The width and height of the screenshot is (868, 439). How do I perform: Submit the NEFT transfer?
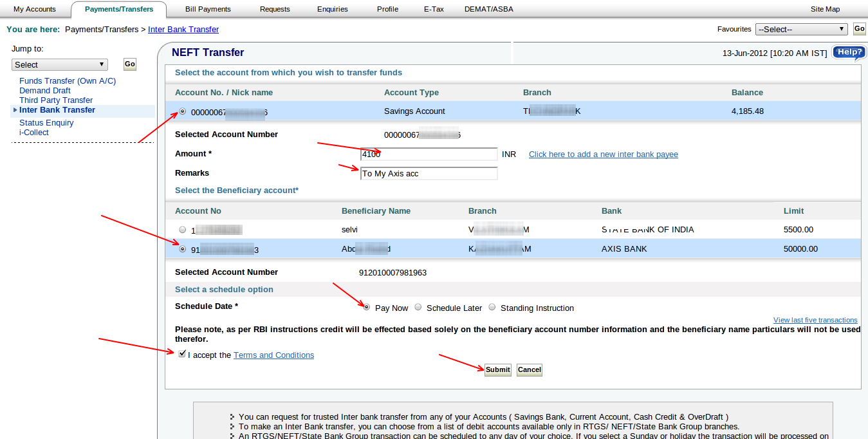[498, 370]
